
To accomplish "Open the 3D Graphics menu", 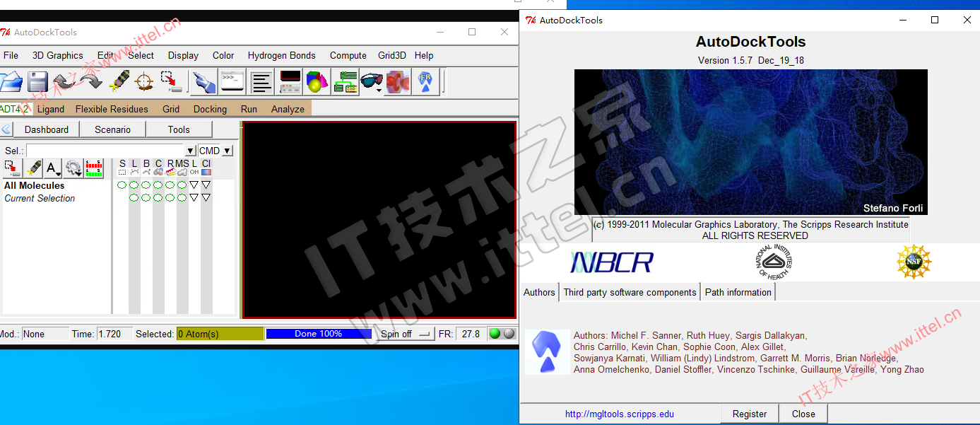I will pos(58,55).
